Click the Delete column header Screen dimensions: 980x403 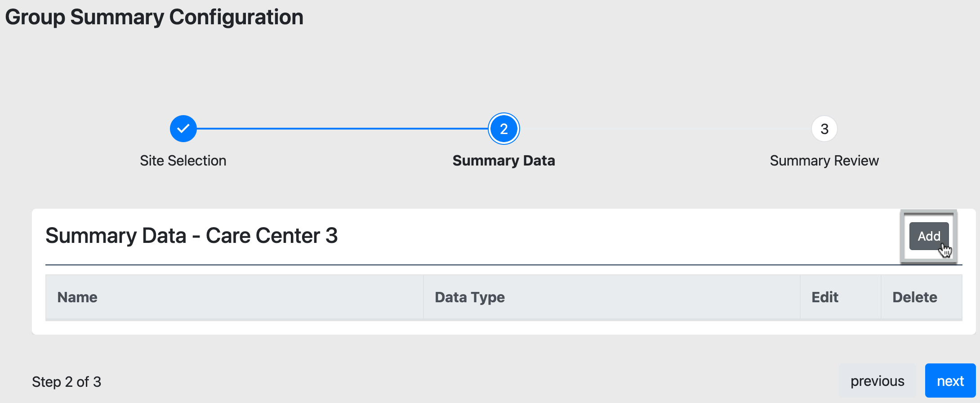914,297
